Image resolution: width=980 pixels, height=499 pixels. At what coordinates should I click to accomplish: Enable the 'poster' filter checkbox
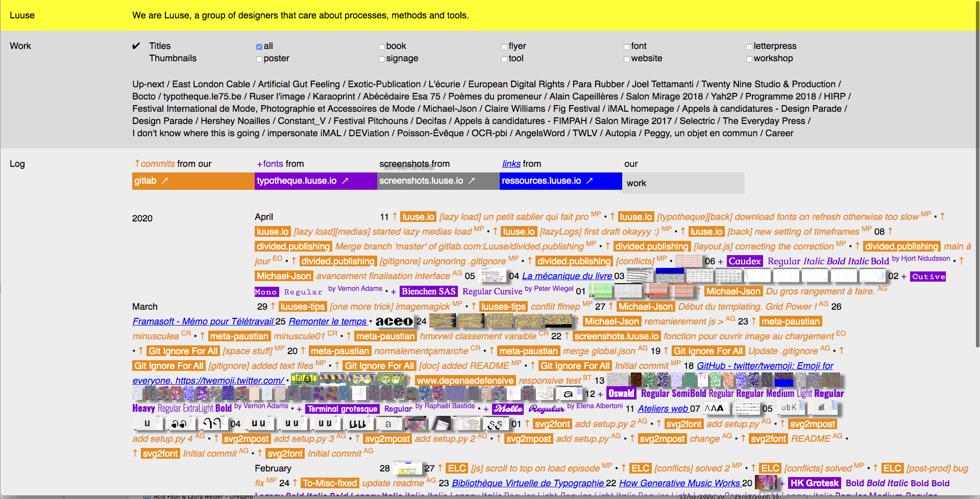click(x=259, y=59)
